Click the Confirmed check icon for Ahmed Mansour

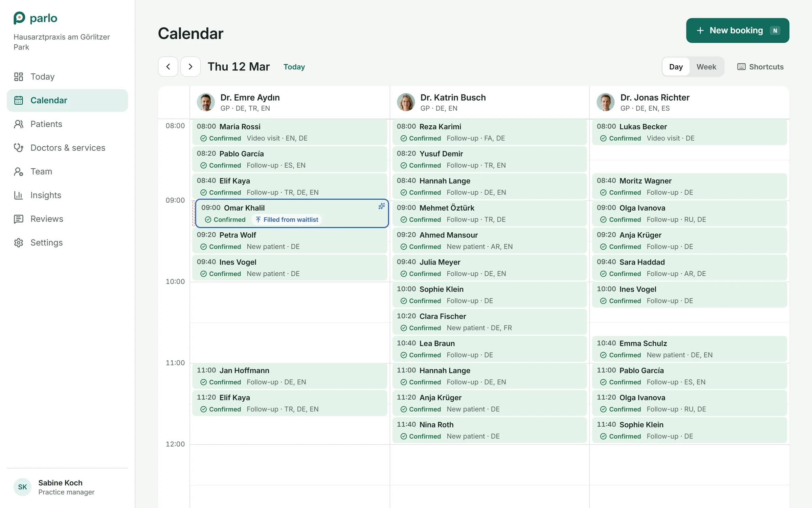404,247
